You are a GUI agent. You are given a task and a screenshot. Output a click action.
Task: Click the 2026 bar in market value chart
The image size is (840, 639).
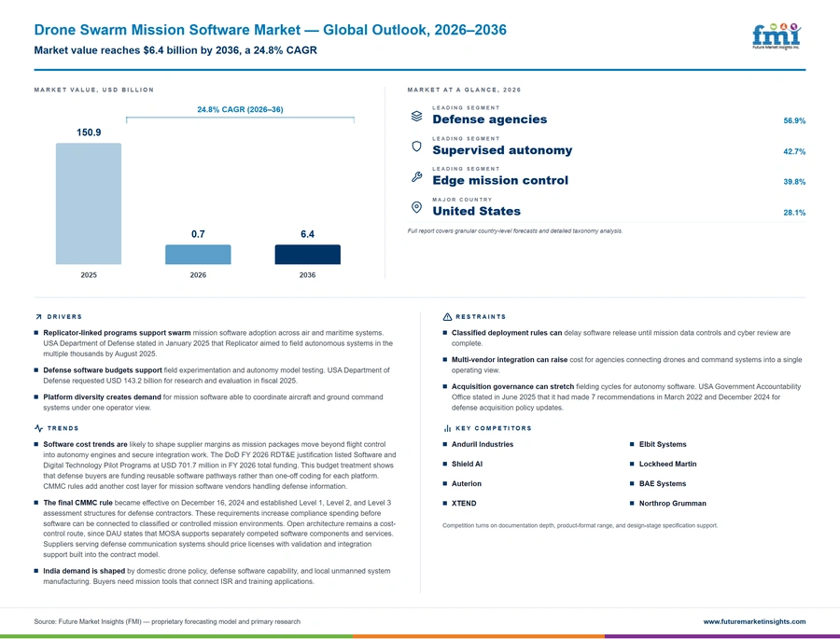[198, 255]
